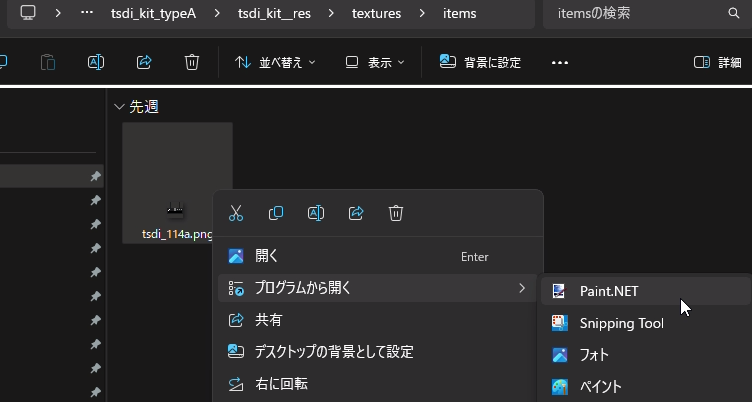The width and height of the screenshot is (752, 402).
Task: Select the tsdi_114a.png thumbnail
Action: (177, 181)
